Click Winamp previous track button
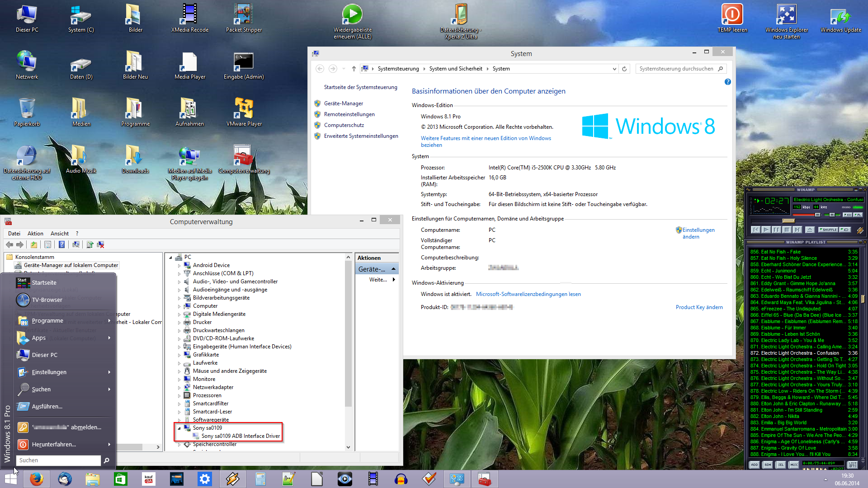The height and width of the screenshot is (488, 868). [755, 230]
